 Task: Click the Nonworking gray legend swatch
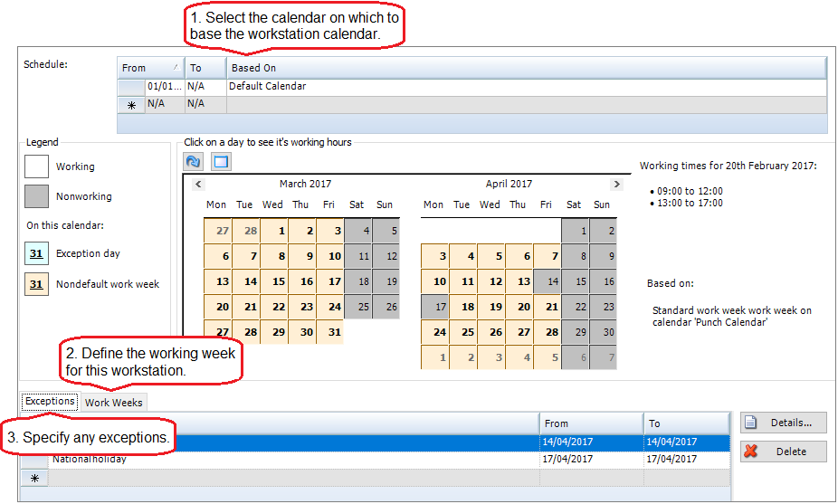[36, 196]
